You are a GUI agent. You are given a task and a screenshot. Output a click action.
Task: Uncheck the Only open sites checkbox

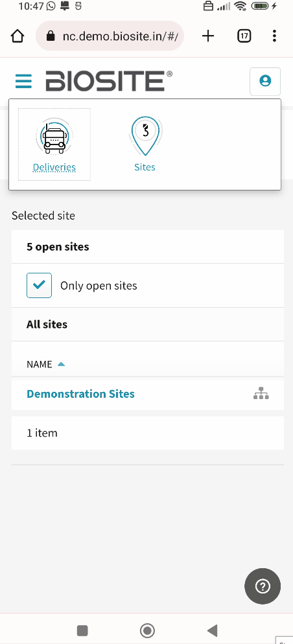coord(39,285)
